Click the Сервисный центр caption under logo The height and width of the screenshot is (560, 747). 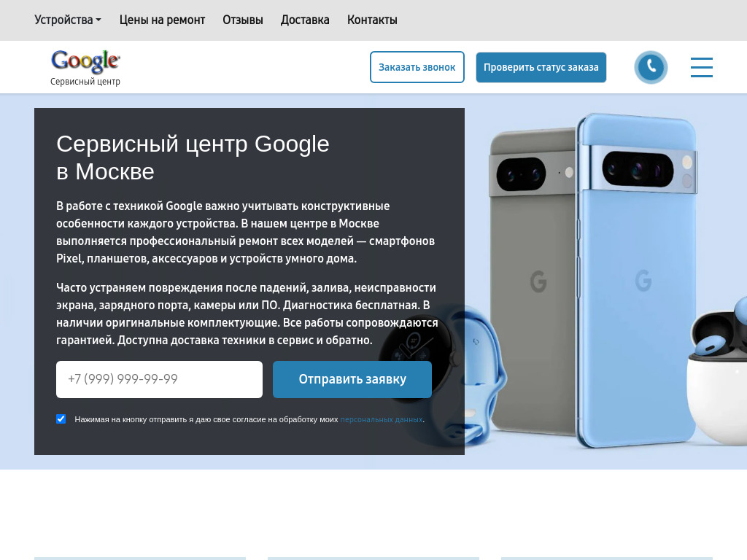(x=85, y=82)
